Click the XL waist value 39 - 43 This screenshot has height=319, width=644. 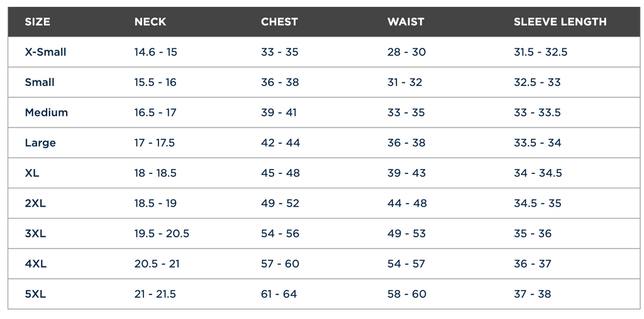click(x=407, y=173)
